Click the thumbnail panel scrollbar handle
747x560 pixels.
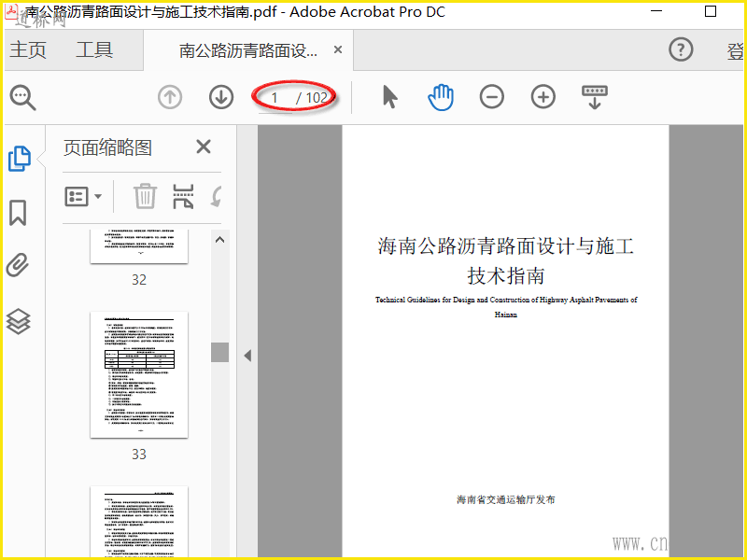point(219,353)
